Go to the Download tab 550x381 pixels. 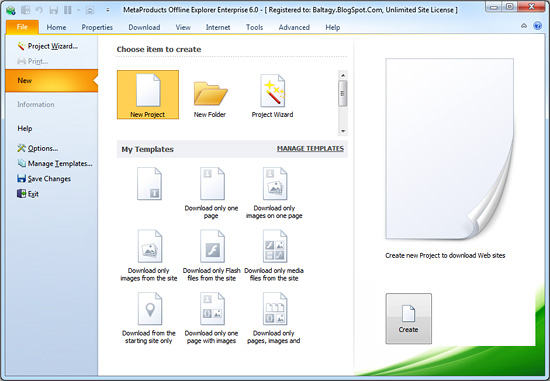coord(144,27)
